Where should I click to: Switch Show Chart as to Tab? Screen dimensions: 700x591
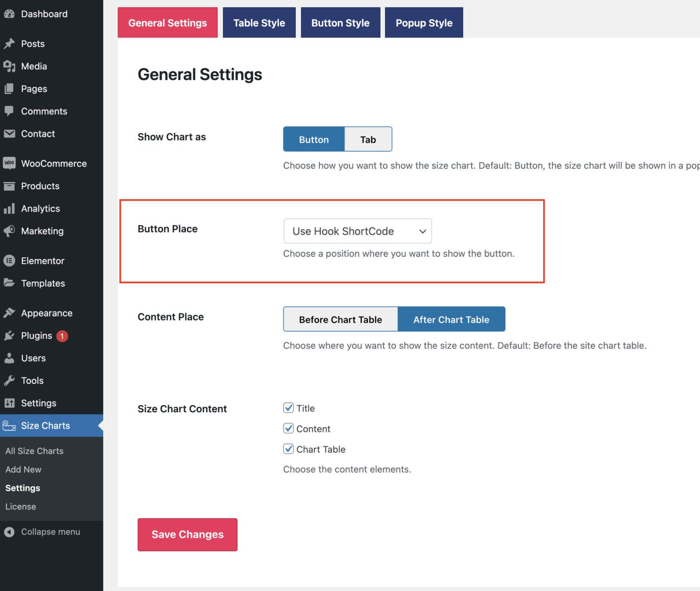click(x=368, y=139)
